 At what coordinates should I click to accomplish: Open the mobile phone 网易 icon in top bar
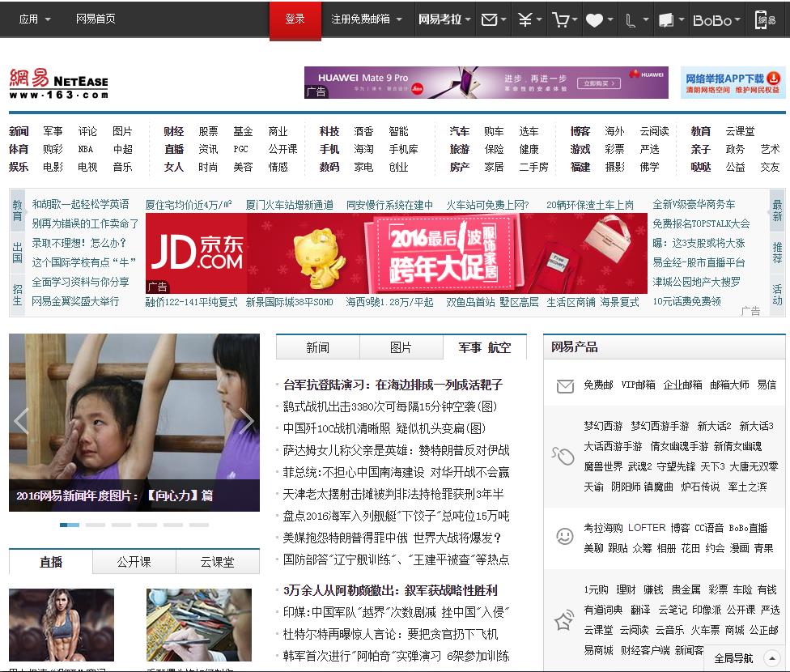[x=766, y=19]
